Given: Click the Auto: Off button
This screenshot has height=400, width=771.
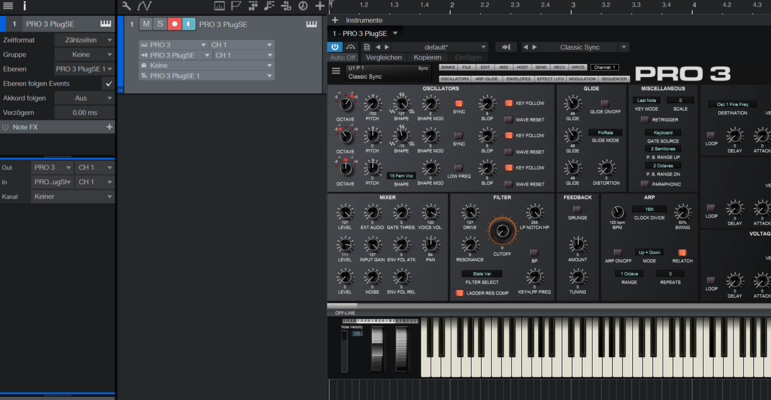Looking at the screenshot, I should pos(343,58).
